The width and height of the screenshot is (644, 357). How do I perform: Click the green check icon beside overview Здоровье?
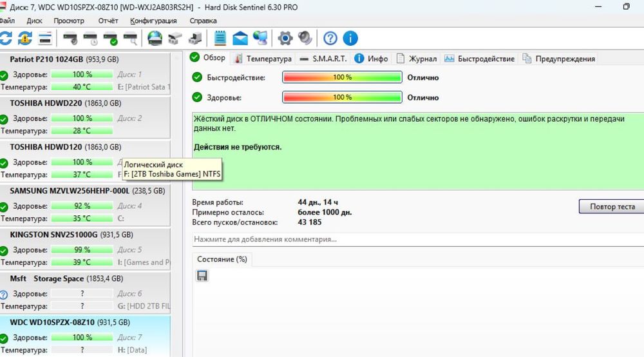pyautogui.click(x=197, y=97)
